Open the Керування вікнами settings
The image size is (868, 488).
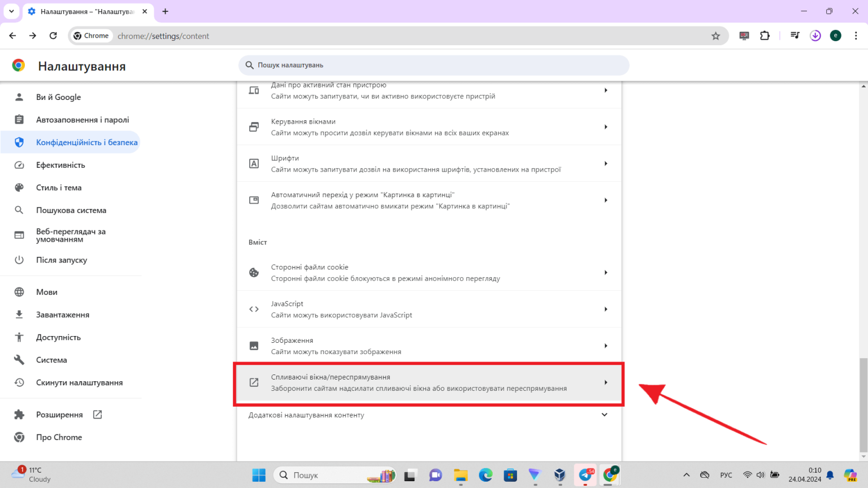429,127
